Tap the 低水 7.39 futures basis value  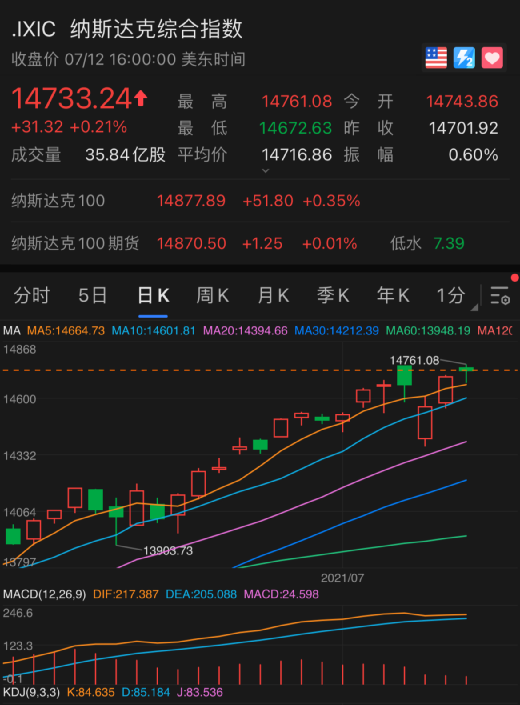(449, 244)
